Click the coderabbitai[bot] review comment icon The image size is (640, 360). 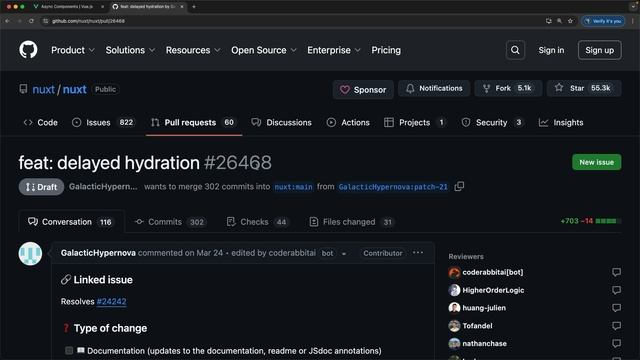click(x=616, y=272)
